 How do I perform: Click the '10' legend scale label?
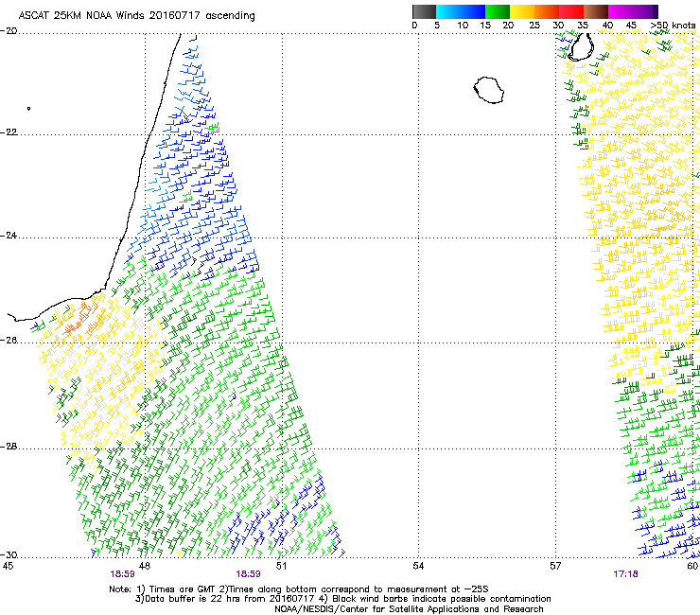463,26
